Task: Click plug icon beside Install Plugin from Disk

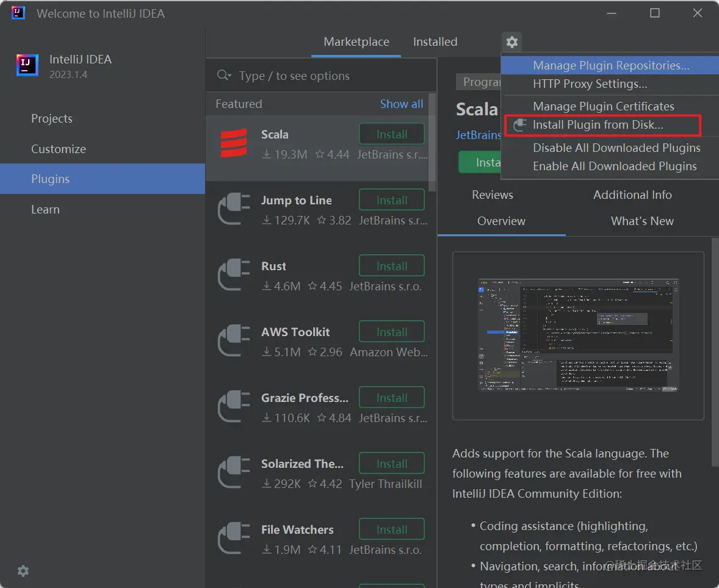Action: (x=520, y=124)
